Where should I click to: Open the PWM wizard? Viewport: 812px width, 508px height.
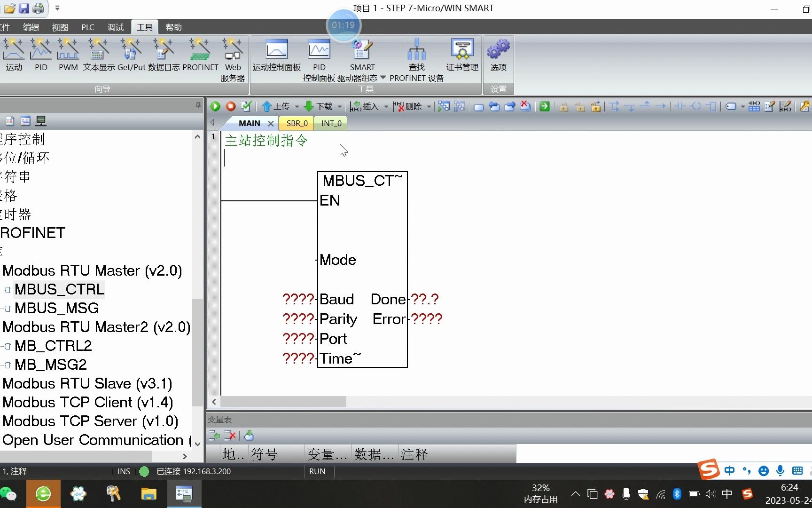(68, 55)
